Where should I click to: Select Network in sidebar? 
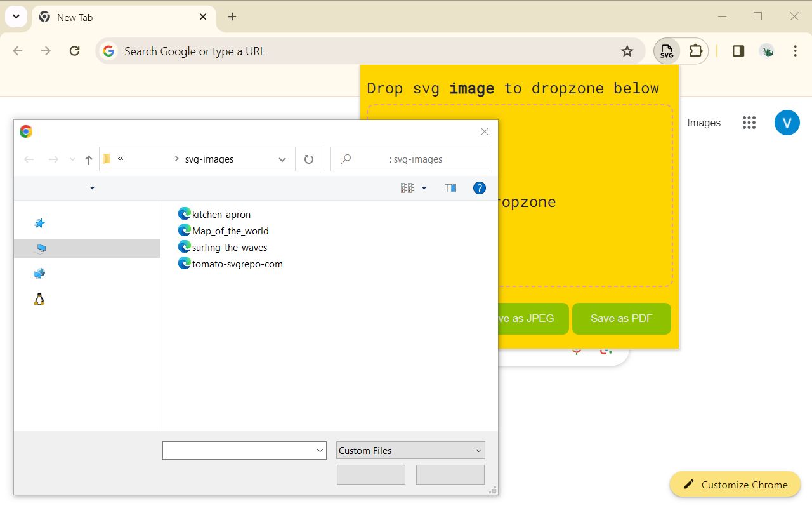click(39, 274)
